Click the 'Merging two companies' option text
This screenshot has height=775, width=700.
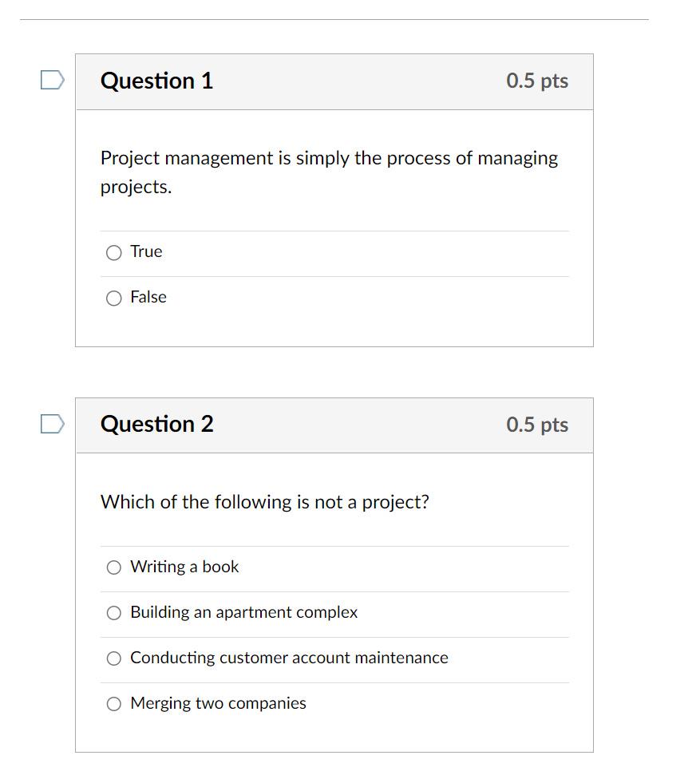point(218,703)
